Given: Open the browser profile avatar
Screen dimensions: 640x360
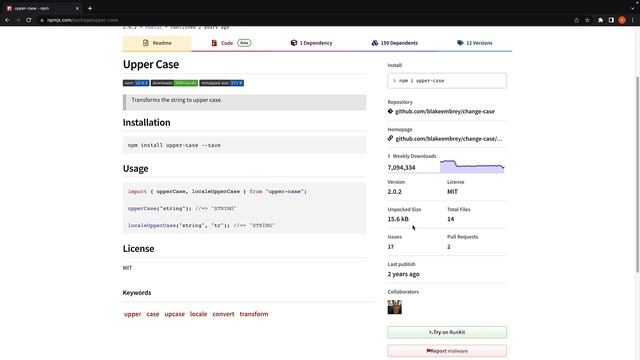Looking at the screenshot, I should coord(622,20).
